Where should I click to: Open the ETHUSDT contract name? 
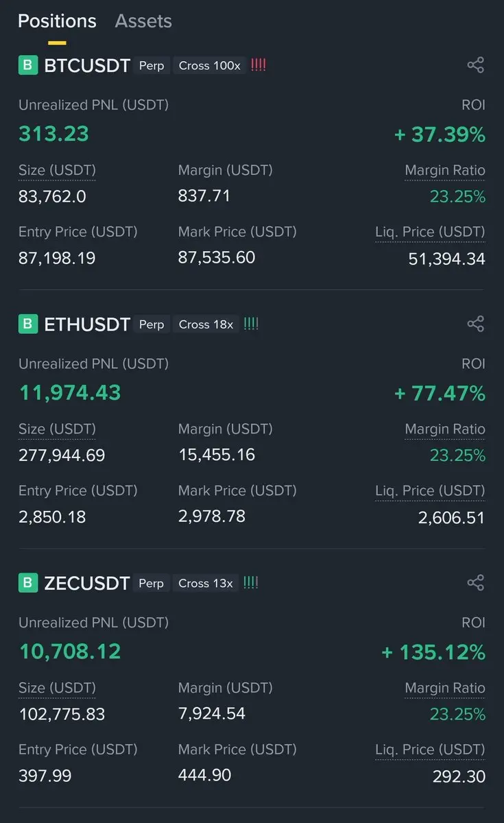coord(87,324)
